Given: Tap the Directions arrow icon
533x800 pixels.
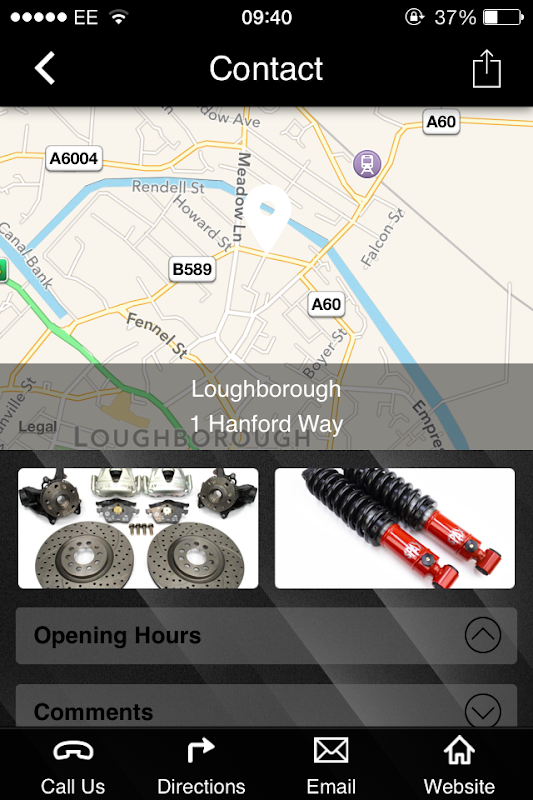Looking at the screenshot, I should (200, 750).
